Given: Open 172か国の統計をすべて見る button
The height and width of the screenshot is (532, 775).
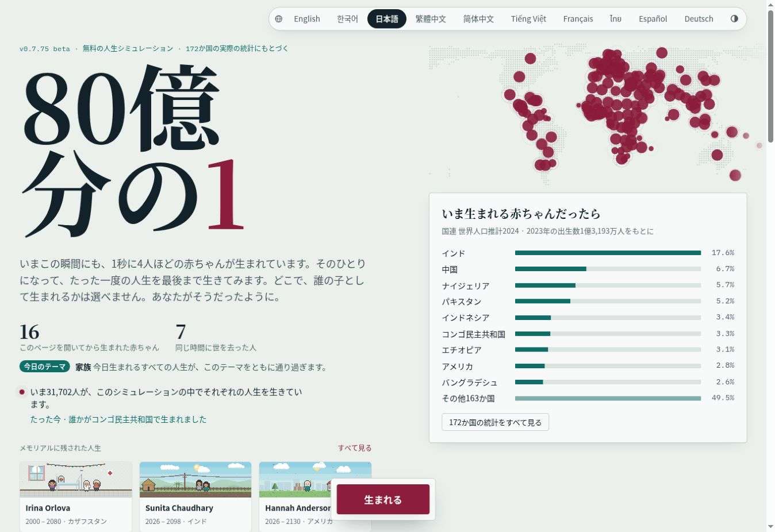Looking at the screenshot, I should tap(495, 422).
